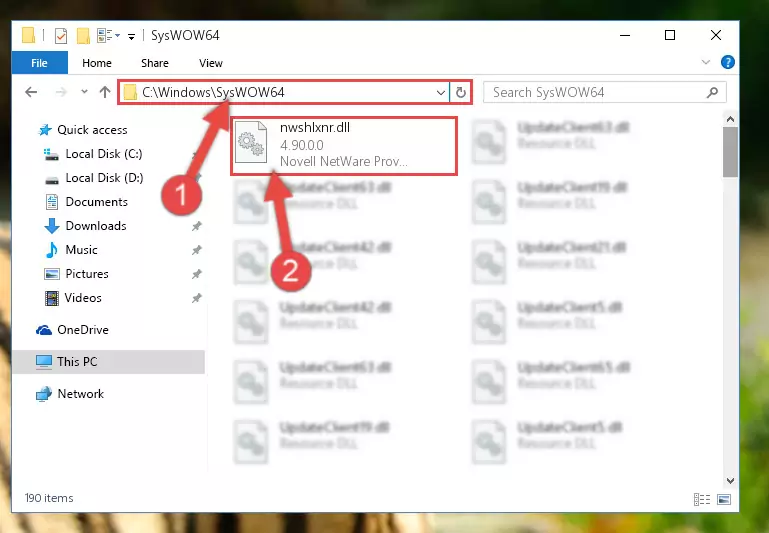Click the Properties quick access toolbar icon
This screenshot has width=769, height=533.
click(x=61, y=36)
